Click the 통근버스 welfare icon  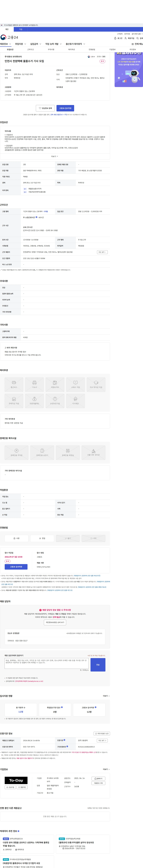click(x=14, y=384)
